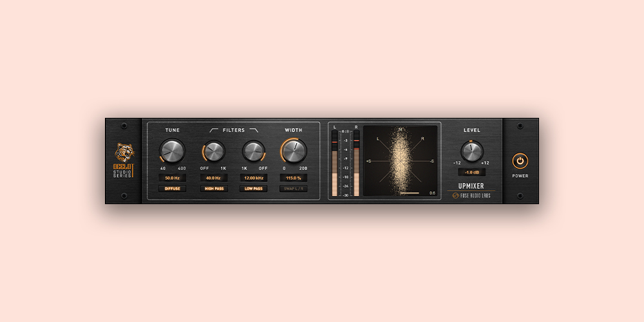This screenshot has width=644, height=322.
Task: Click the 0.6 correlation value
Action: (x=433, y=193)
